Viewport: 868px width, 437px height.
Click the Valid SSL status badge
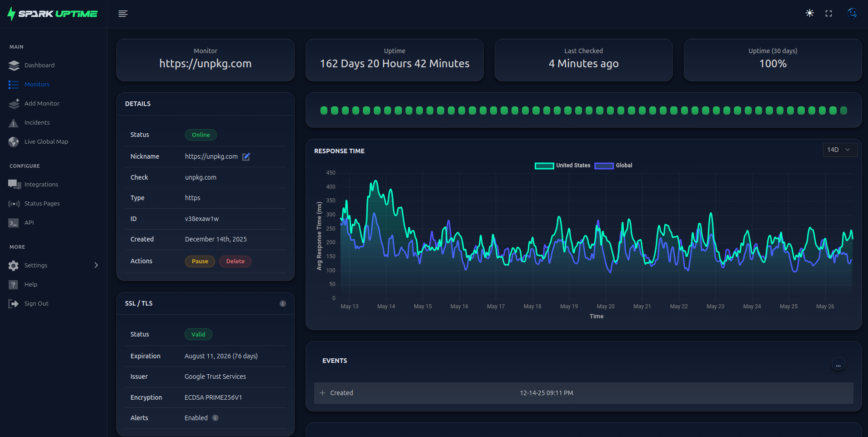click(198, 334)
